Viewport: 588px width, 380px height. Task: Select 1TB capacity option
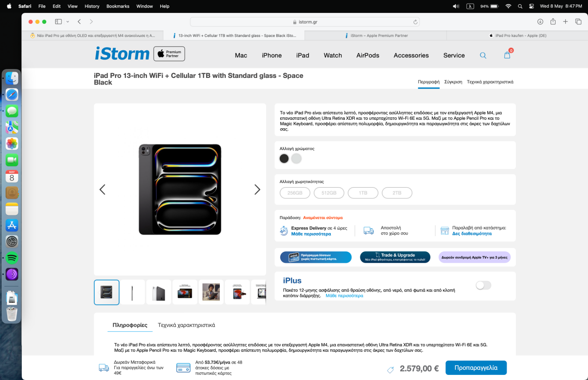pos(363,193)
